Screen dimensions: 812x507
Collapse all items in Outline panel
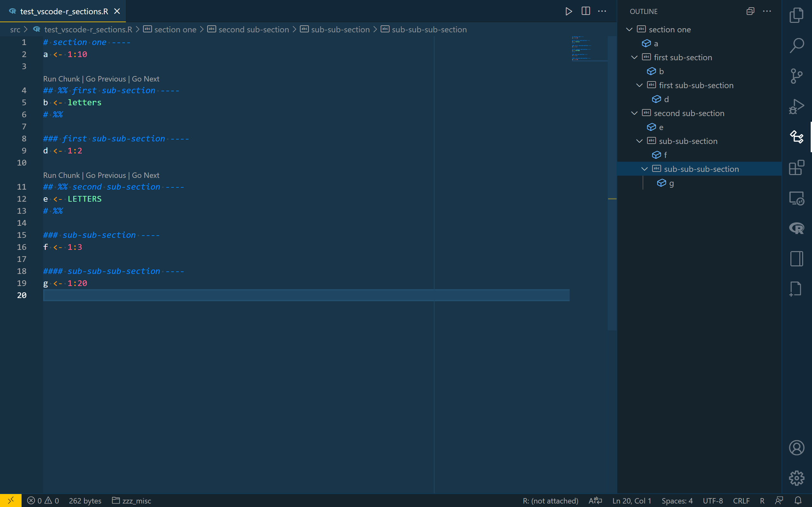coord(750,11)
